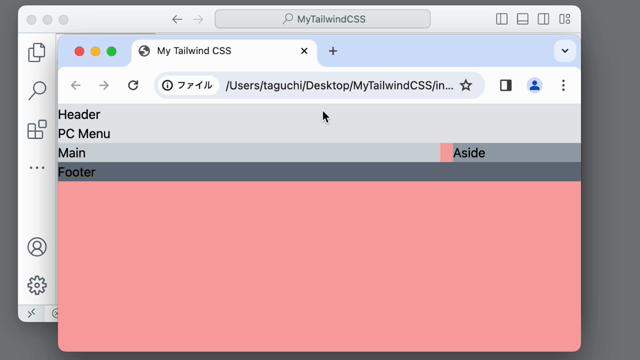Click Chrome forward arrow
640x360 pixels.
coord(104,85)
